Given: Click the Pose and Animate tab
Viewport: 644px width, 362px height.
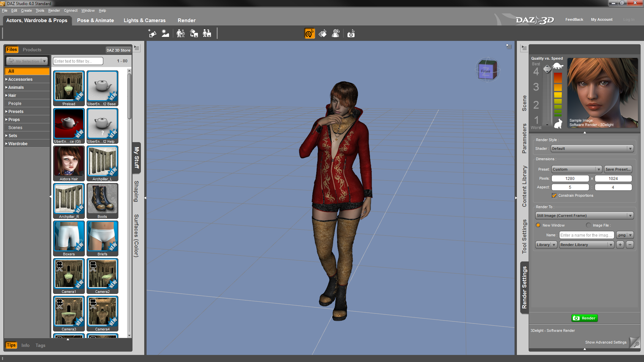Looking at the screenshot, I should coord(95,20).
